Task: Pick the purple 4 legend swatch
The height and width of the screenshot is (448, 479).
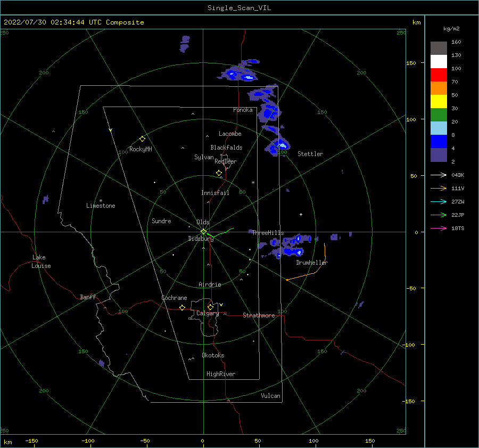Action: pos(439,154)
